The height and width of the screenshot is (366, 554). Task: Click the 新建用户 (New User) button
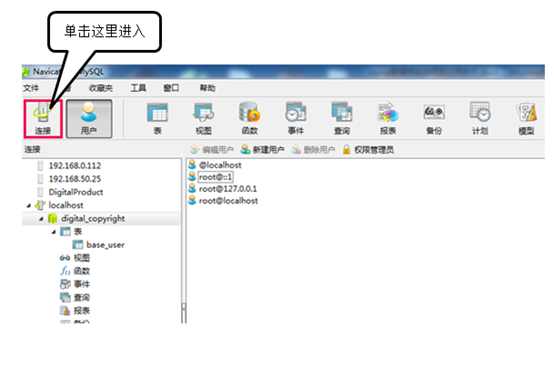pos(263,150)
